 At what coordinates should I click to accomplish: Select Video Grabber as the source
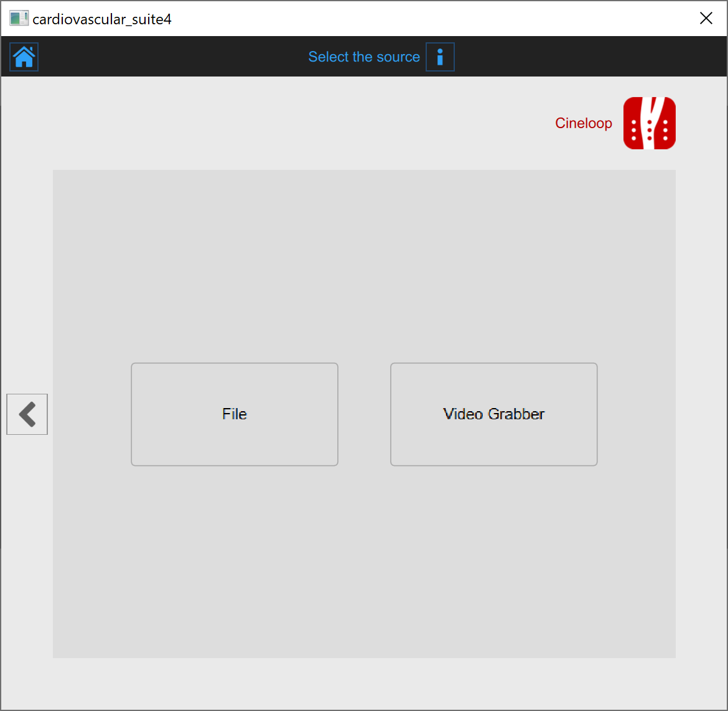click(x=493, y=414)
